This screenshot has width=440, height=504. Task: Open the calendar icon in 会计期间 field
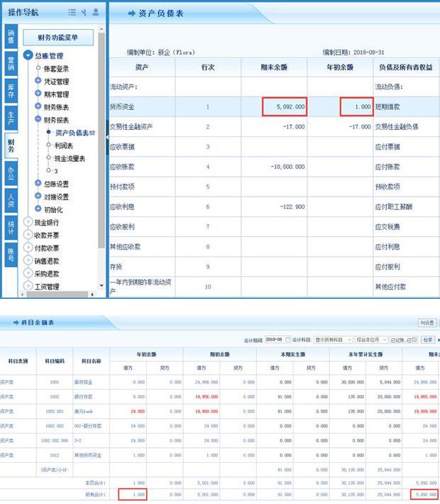pos(287,339)
